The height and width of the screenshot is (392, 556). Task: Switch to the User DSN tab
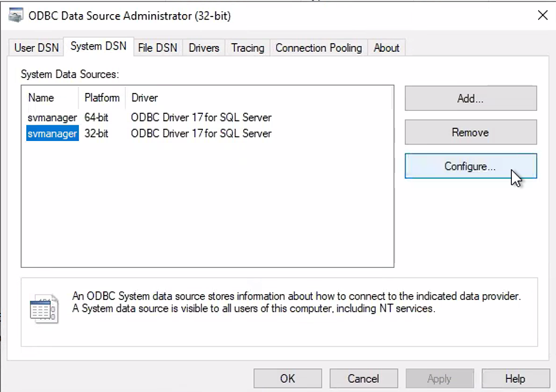pyautogui.click(x=37, y=47)
